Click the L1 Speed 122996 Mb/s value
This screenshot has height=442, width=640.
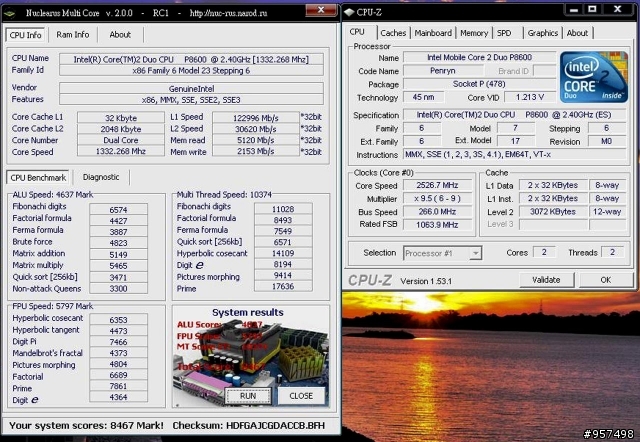point(256,118)
